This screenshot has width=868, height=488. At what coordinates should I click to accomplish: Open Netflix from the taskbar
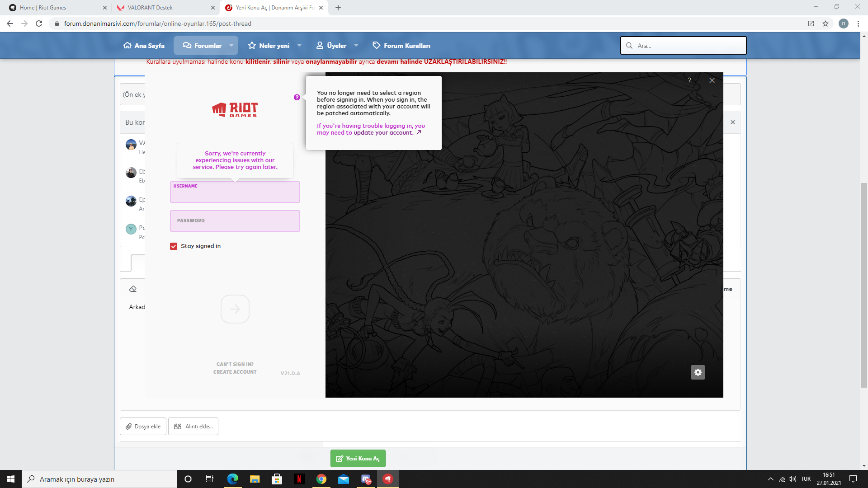point(299,479)
